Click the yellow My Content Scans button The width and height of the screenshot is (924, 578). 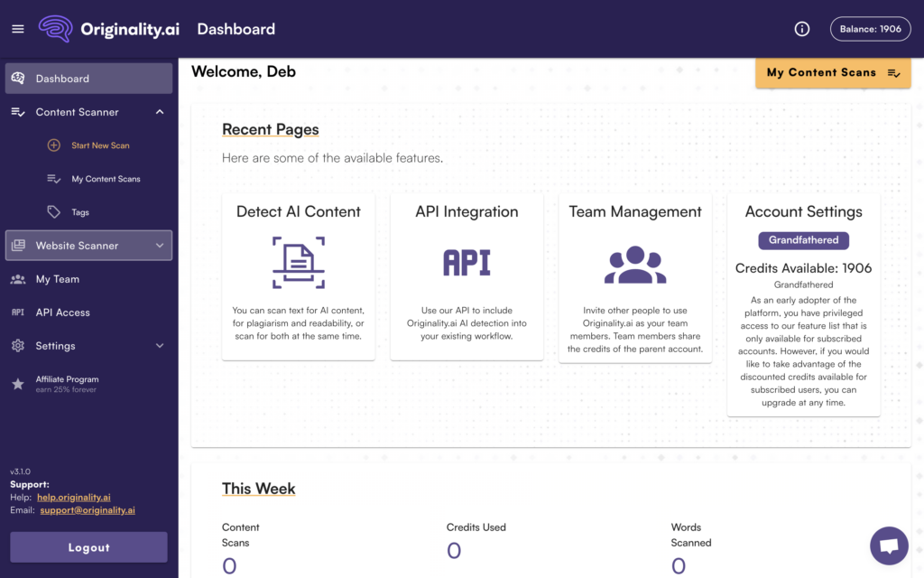(x=832, y=72)
